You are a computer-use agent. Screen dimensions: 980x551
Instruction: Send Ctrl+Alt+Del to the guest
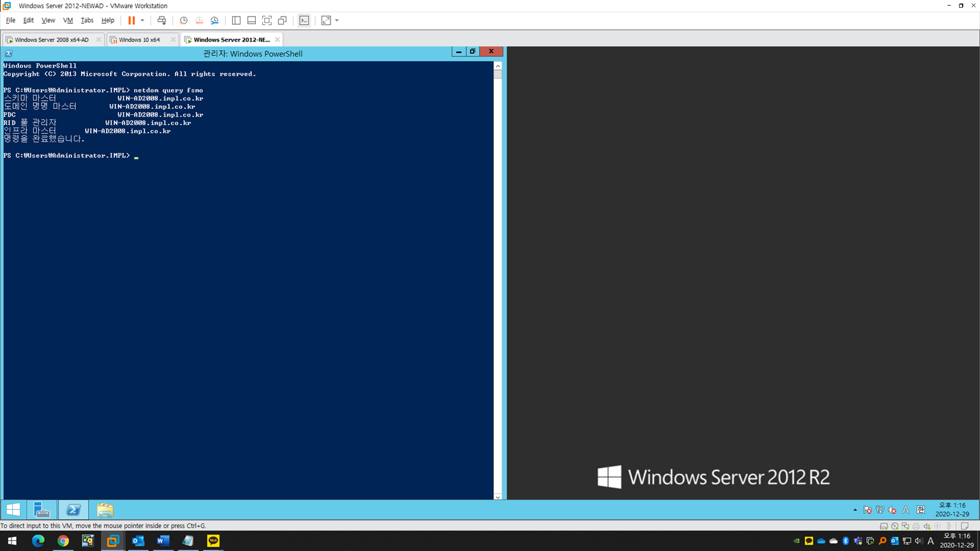[x=162, y=20]
